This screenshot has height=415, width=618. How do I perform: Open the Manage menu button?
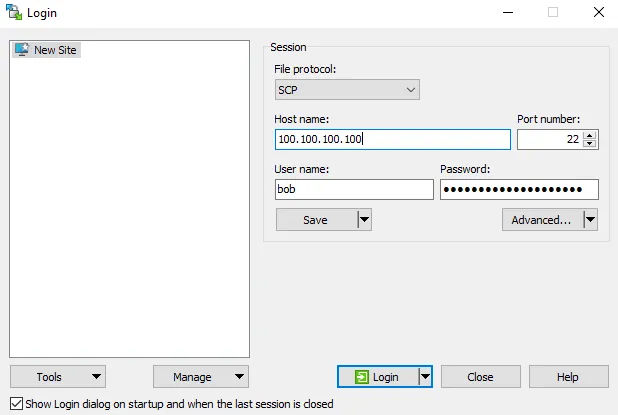pos(201,377)
